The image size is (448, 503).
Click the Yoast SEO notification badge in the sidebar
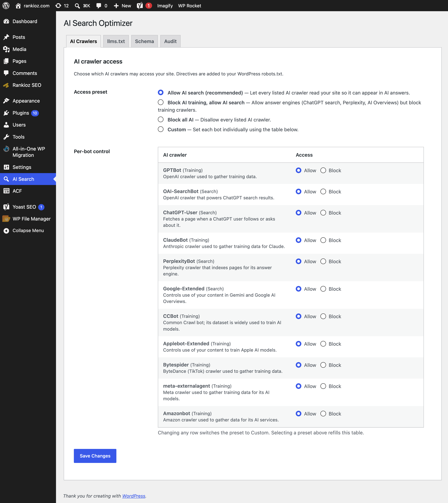(41, 207)
